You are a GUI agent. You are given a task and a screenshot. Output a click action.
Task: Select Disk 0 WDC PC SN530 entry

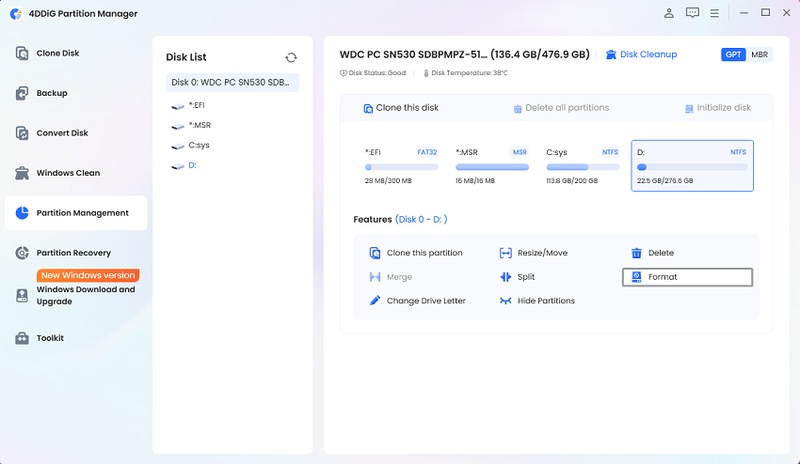point(232,82)
